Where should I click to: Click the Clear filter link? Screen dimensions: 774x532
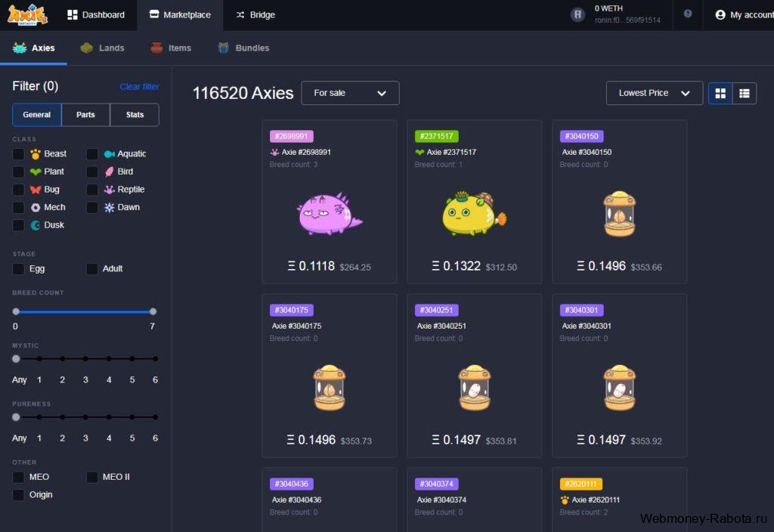coord(139,87)
